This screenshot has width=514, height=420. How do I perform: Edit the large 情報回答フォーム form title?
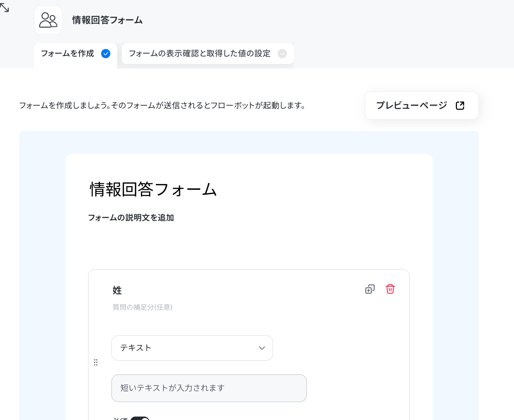click(153, 190)
